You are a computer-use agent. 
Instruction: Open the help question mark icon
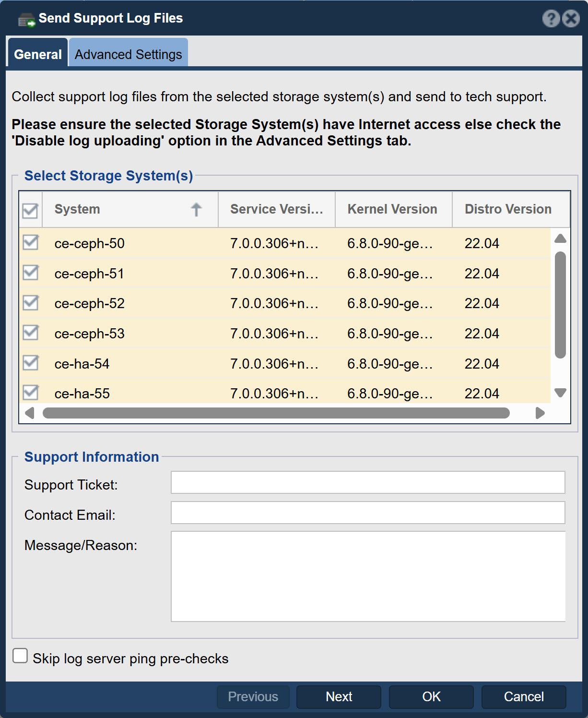point(551,19)
